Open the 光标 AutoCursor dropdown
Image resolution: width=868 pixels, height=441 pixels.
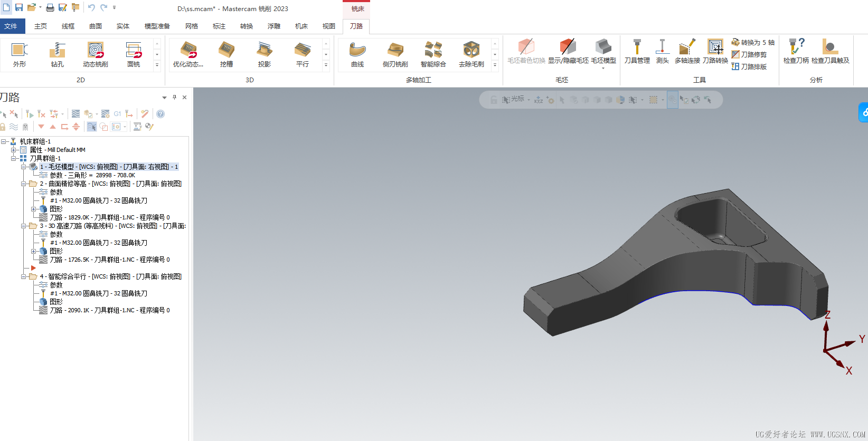[529, 100]
